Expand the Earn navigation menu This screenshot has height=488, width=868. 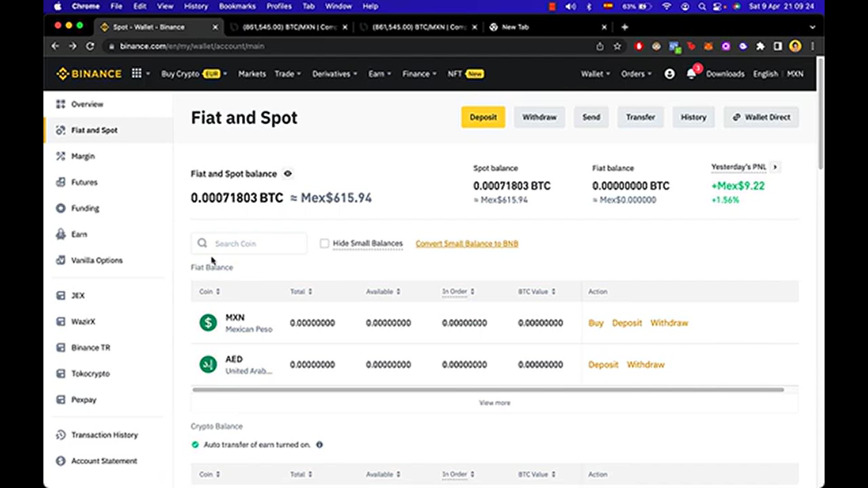(380, 74)
